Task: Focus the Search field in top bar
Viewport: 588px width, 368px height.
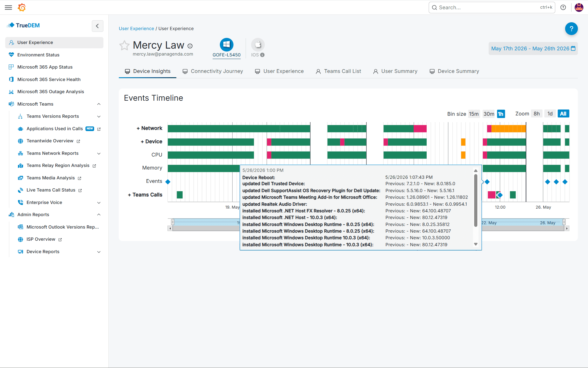Action: tap(492, 8)
